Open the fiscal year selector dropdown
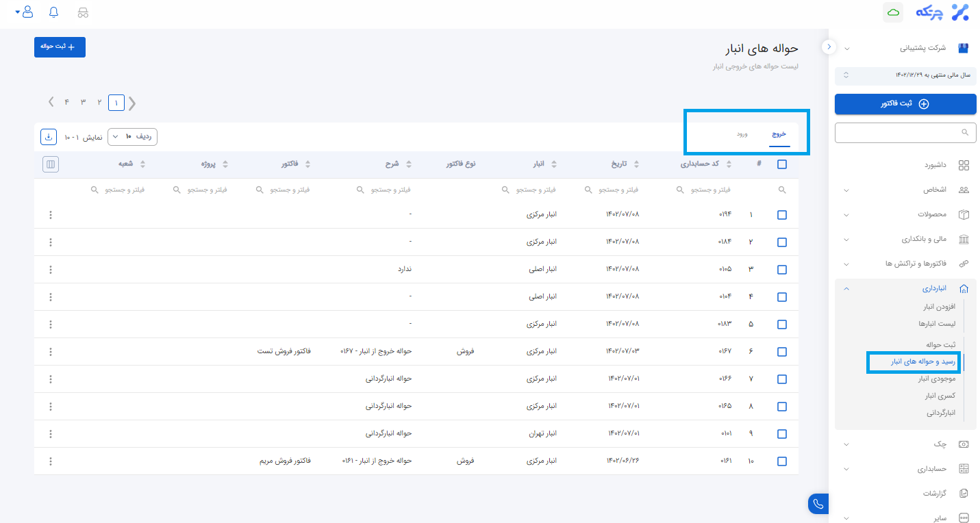 (x=905, y=75)
